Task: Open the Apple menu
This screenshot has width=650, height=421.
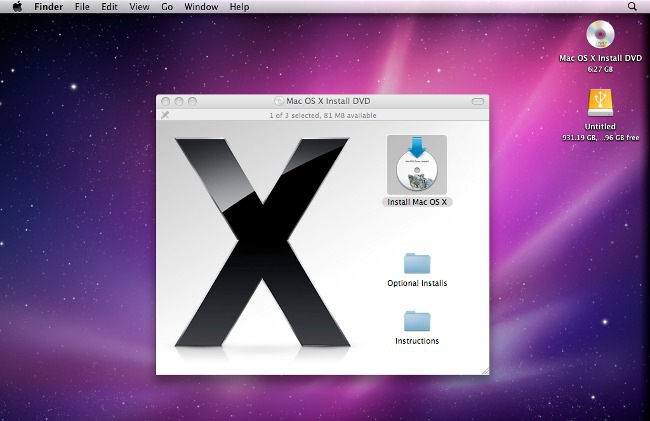Action: tap(17, 7)
